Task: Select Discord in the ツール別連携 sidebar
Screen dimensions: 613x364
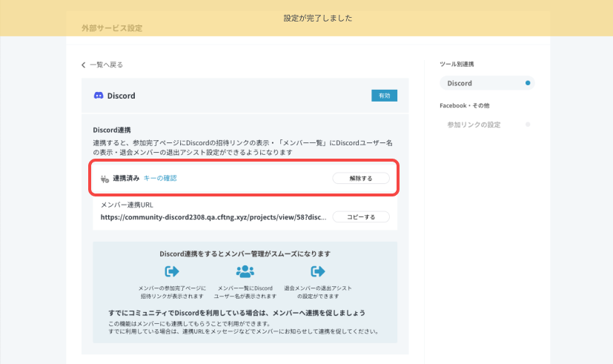Action: 460,84
